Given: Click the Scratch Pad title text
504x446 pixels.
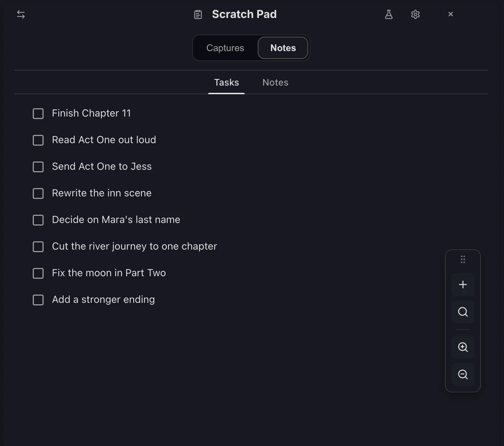Looking at the screenshot, I should point(244,14).
